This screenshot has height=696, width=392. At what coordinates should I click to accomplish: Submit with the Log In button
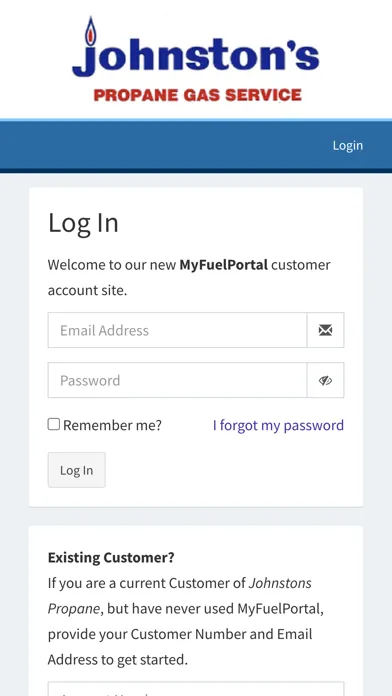click(77, 470)
